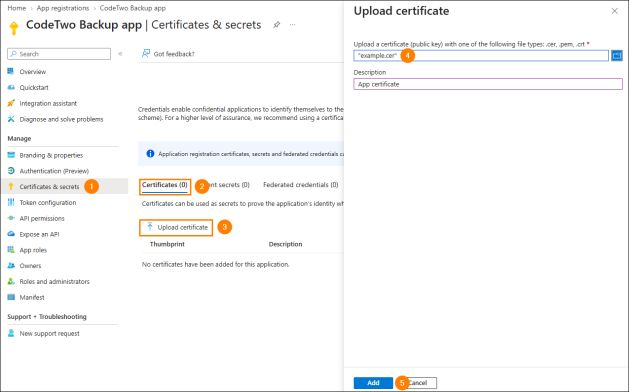This screenshot has width=629, height=392.
Task: Click the 'No certificates have been added' text
Action: (215, 264)
